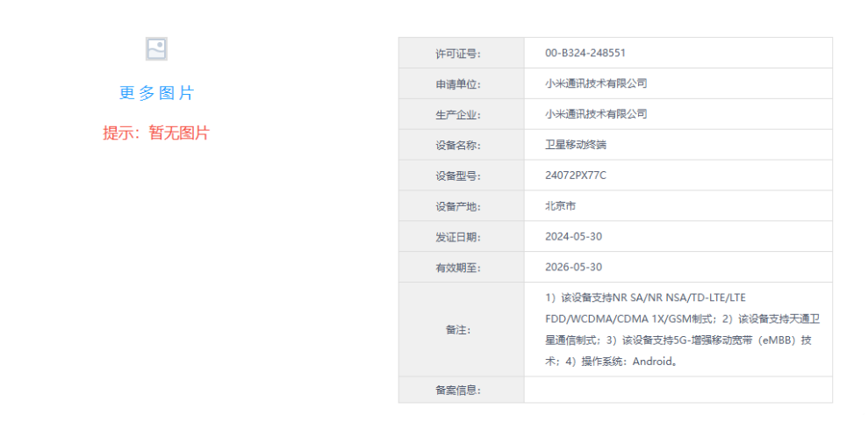Open the 更多图片 link
The height and width of the screenshot is (423, 868).
[156, 93]
